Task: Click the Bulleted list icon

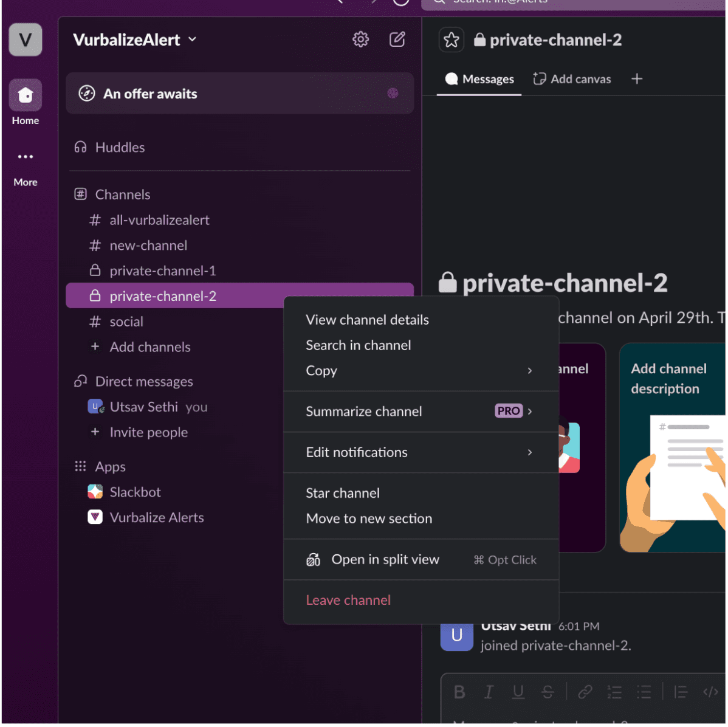Action: click(x=644, y=692)
